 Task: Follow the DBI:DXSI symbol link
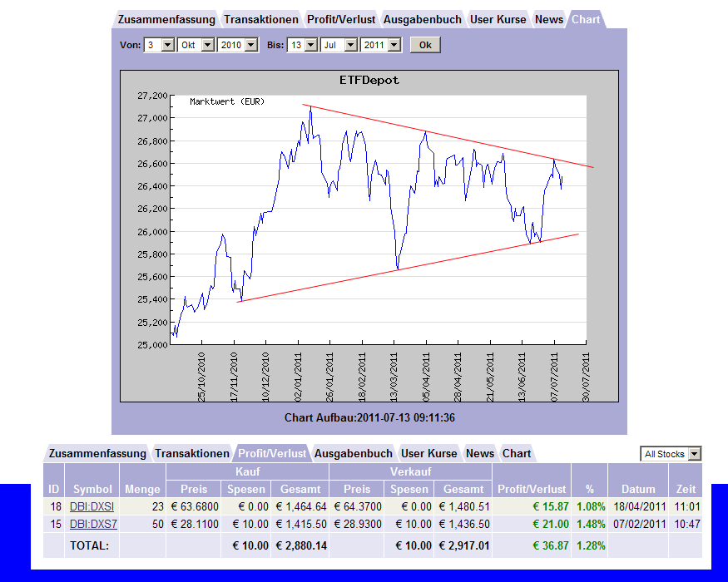tap(92, 506)
